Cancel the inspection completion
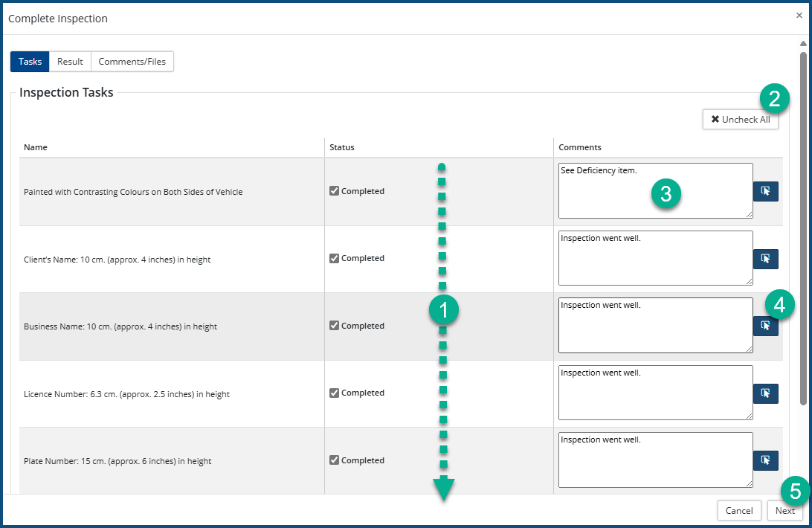Image resolution: width=812 pixels, height=528 pixels. click(x=739, y=511)
